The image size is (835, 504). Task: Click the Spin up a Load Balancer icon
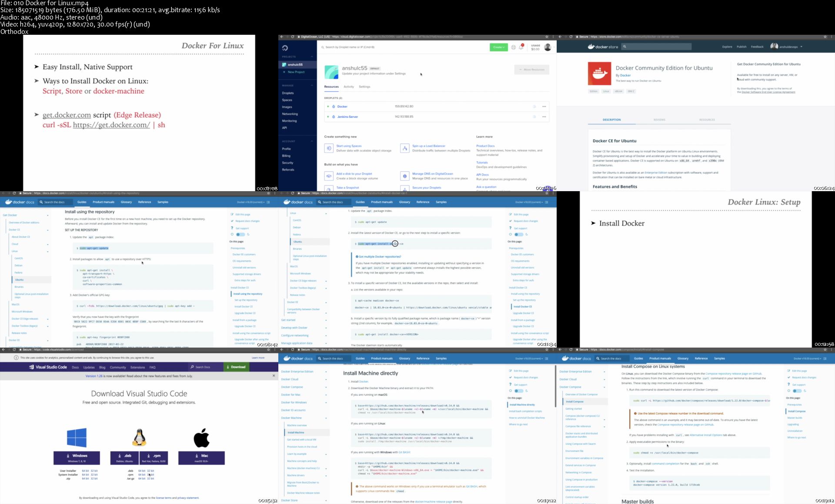pos(405,148)
